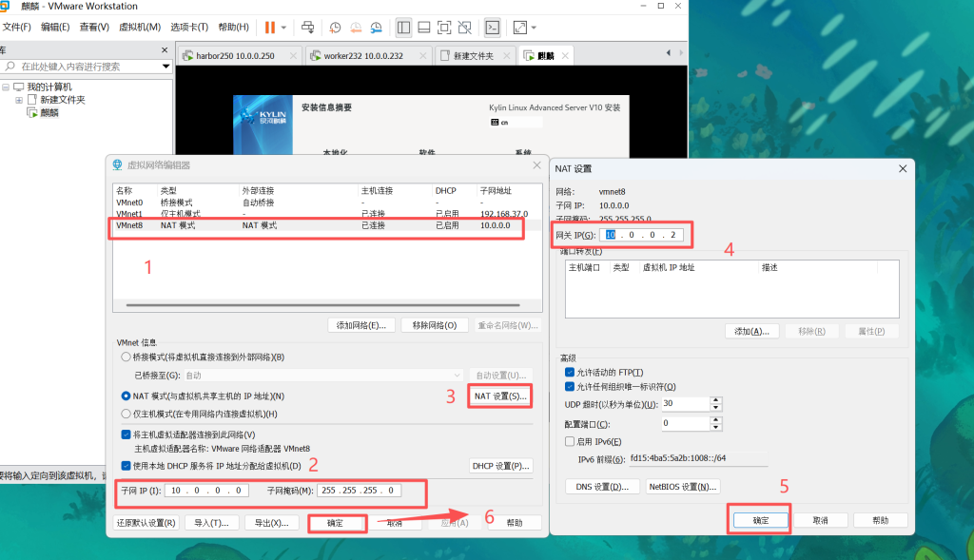Viewport: 974px width, 560px height.
Task: Enable the 启用 IPv6 checkbox
Action: (570, 441)
